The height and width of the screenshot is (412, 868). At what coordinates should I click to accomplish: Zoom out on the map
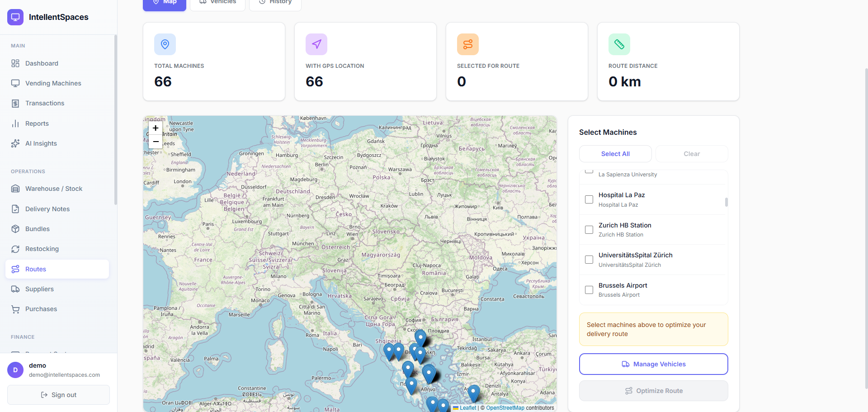[156, 142]
